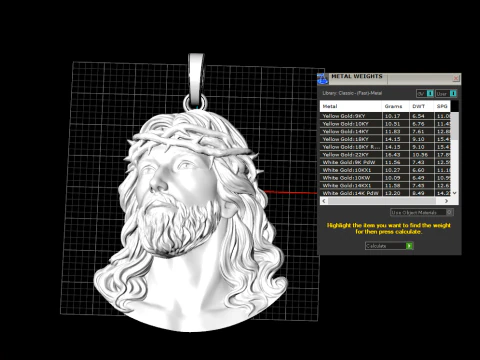The width and height of the screenshot is (480, 360).
Task: Click the Metal Weights title bar text
Action: pos(357,76)
